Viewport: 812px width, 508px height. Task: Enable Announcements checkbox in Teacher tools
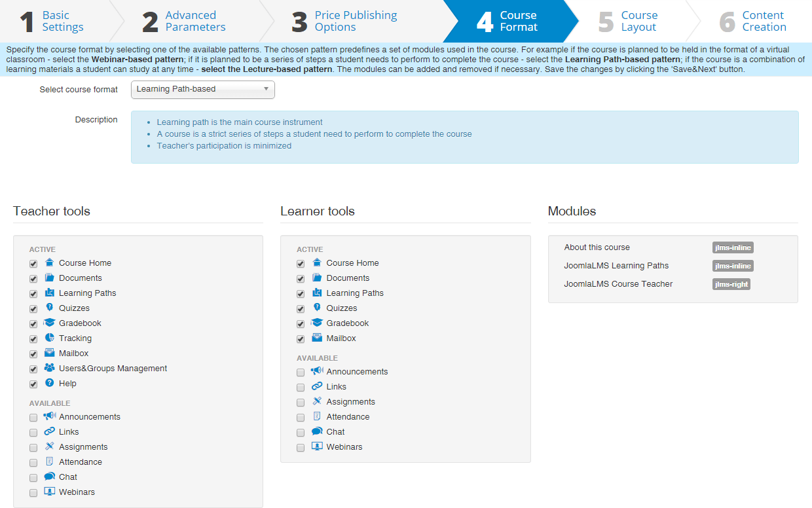(33, 418)
